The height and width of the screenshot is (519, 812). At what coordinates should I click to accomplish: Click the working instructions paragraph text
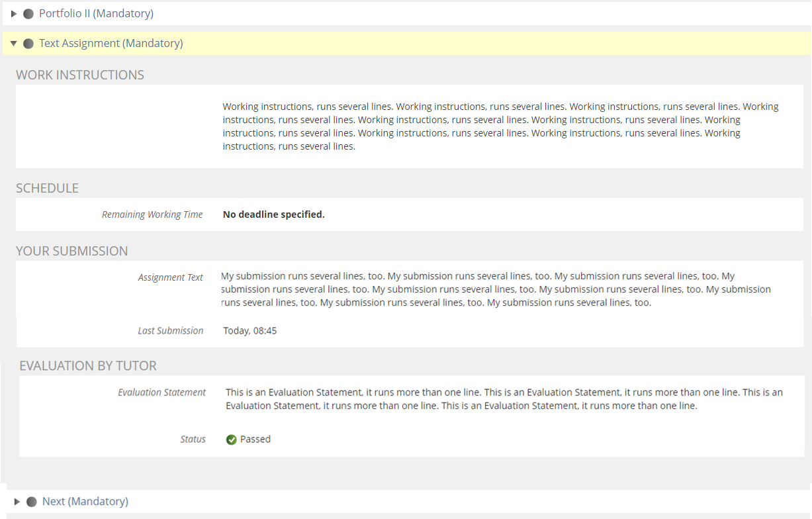pos(500,126)
